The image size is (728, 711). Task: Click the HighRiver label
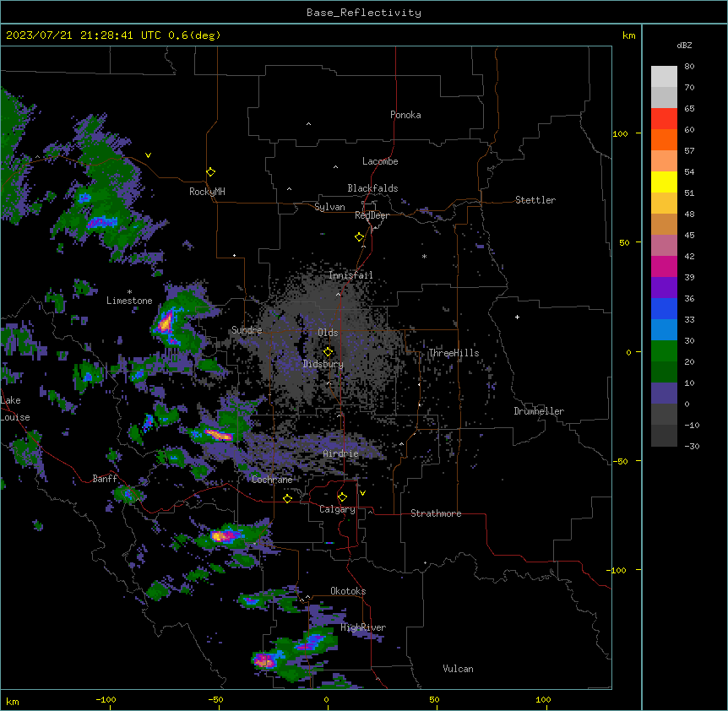363,627
